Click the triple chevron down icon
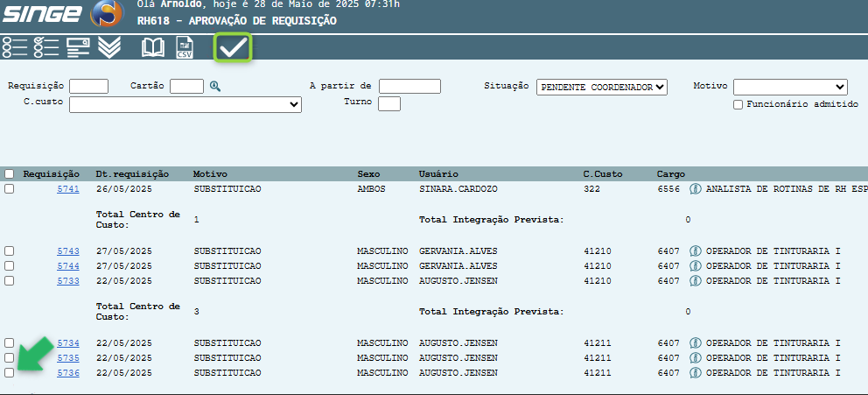868x395 pixels. (x=109, y=48)
